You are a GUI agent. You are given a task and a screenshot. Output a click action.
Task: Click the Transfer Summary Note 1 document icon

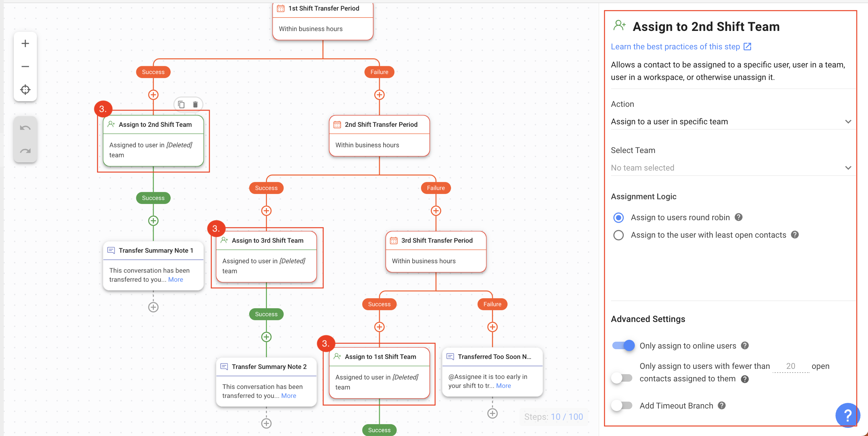click(111, 250)
